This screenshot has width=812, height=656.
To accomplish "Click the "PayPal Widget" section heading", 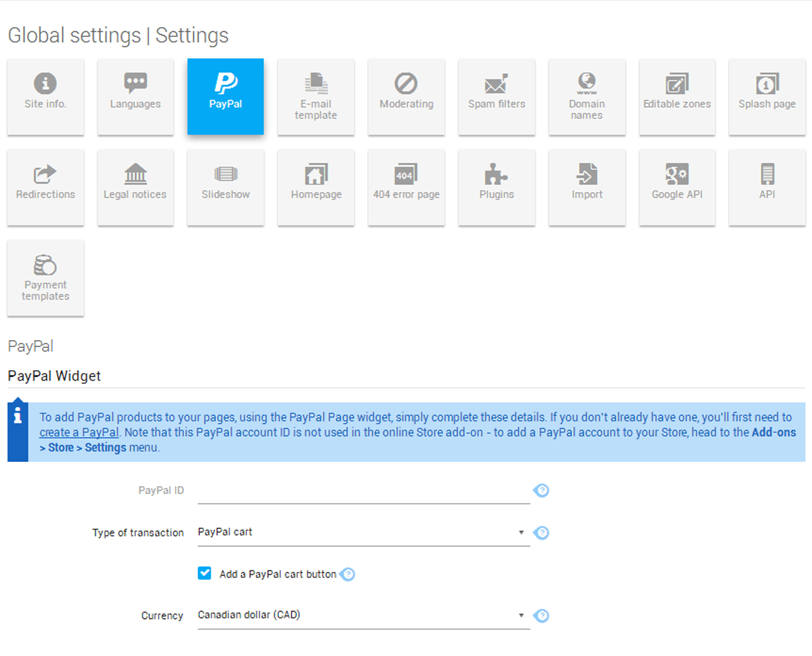I will pos(54,376).
